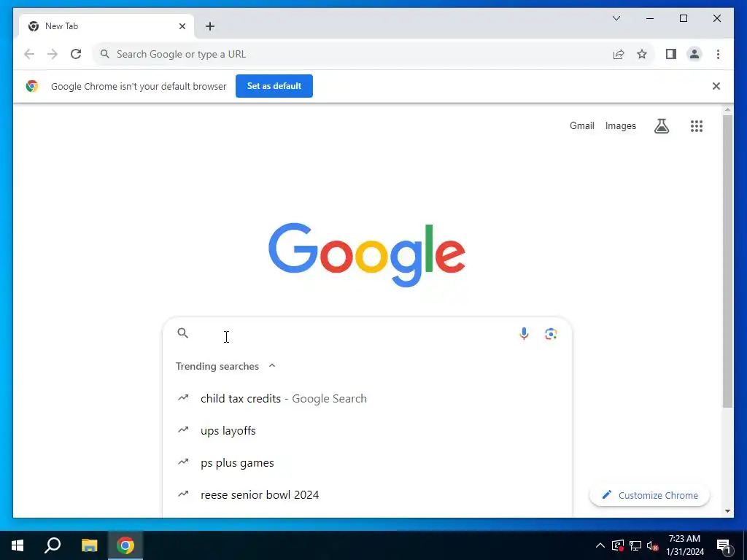
Task: Open the Chrome profile avatar
Action: tap(694, 54)
